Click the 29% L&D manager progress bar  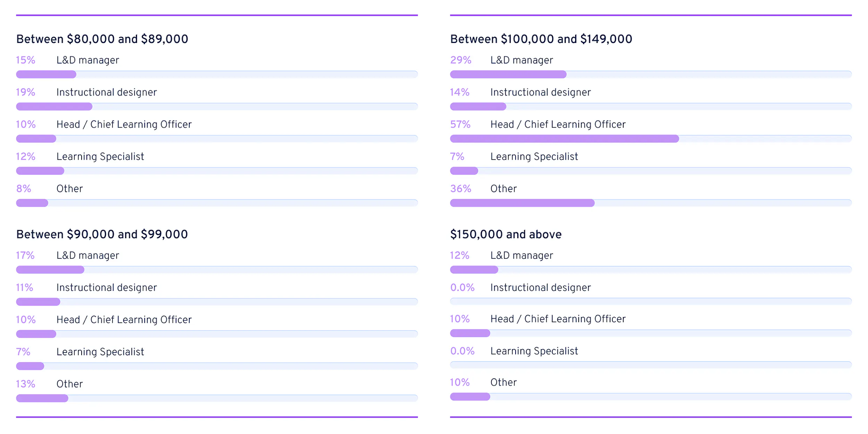coord(651,74)
